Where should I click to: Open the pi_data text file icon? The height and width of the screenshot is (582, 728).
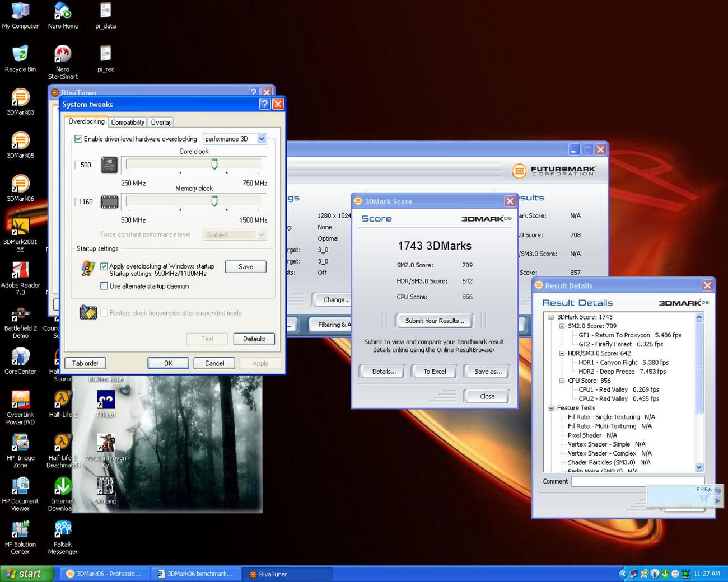pos(105,16)
